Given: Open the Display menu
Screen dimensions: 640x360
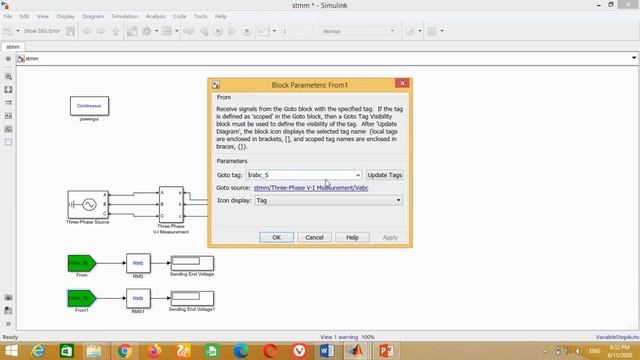Looking at the screenshot, I should coord(65,16).
